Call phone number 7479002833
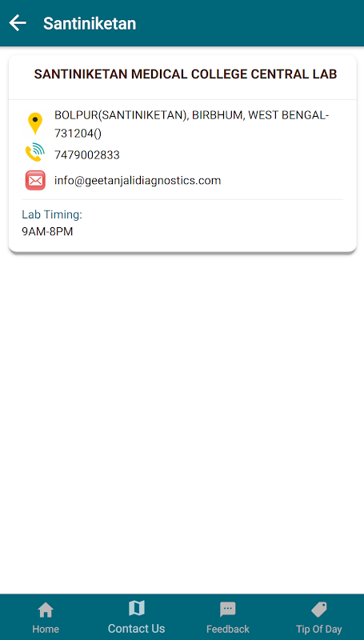The image size is (364, 640). click(x=87, y=155)
